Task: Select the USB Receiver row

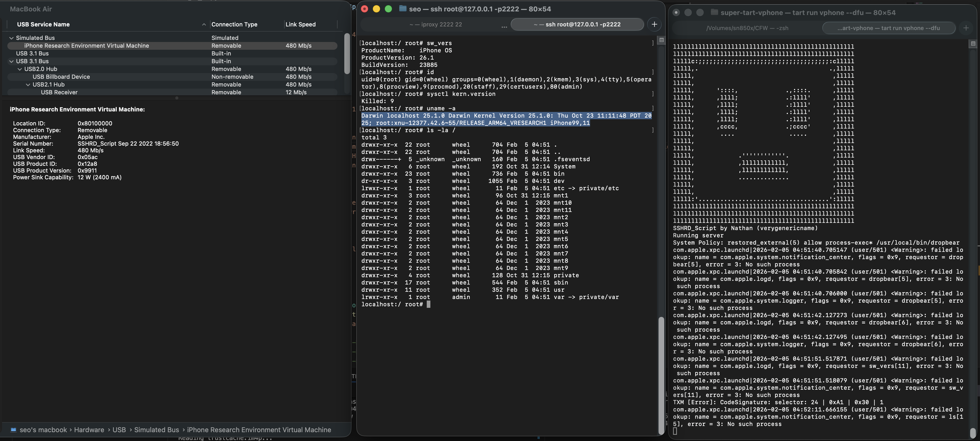Action: [59, 93]
